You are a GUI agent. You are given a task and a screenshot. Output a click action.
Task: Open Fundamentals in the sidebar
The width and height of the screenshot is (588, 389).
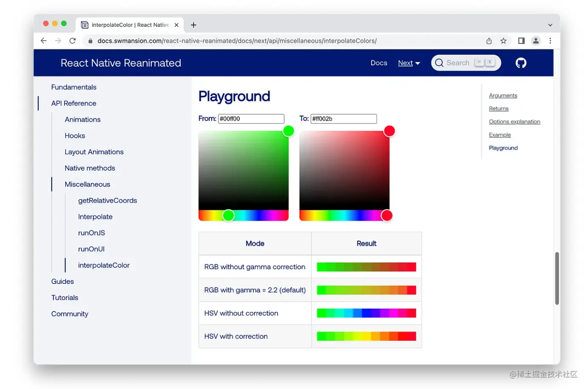(x=74, y=87)
